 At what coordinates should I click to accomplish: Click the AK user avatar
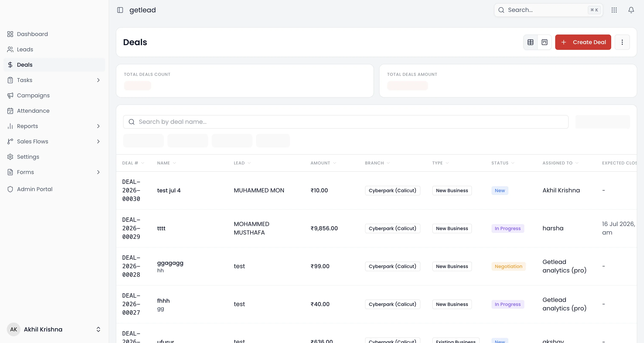pyautogui.click(x=13, y=329)
